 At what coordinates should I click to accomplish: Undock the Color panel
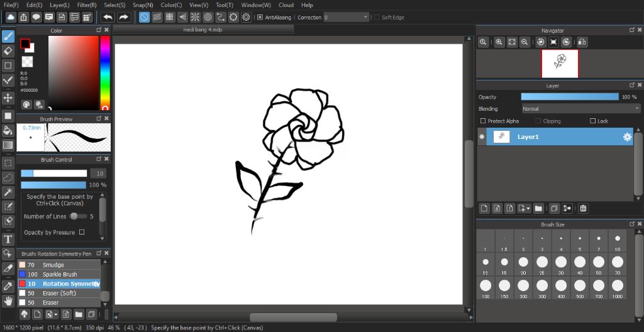coord(99,30)
